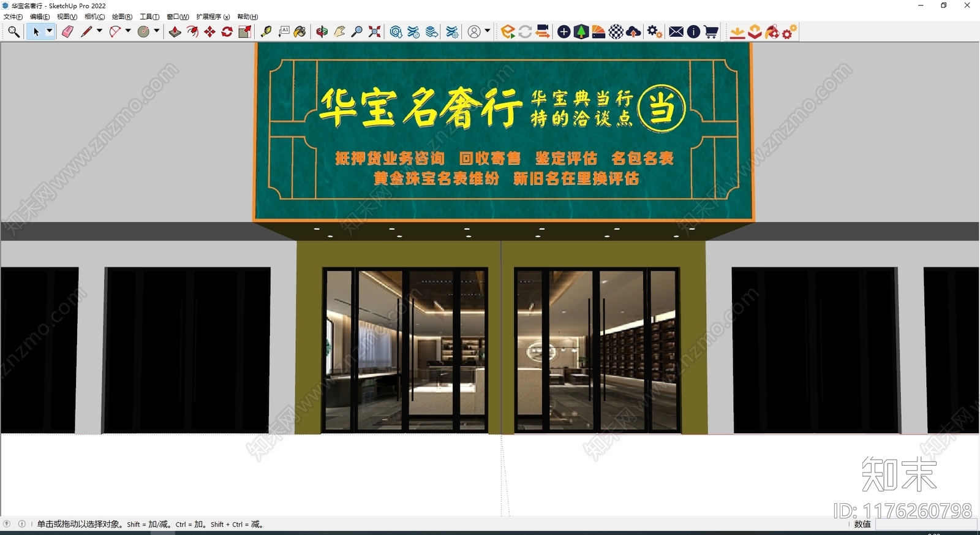Open the Extension Manager icon
This screenshot has height=535, width=980.
pyautogui.click(x=452, y=32)
